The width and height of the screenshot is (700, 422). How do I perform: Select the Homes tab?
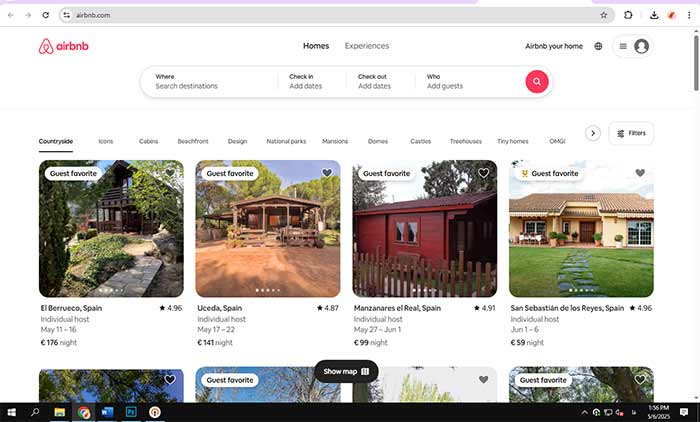click(x=316, y=46)
